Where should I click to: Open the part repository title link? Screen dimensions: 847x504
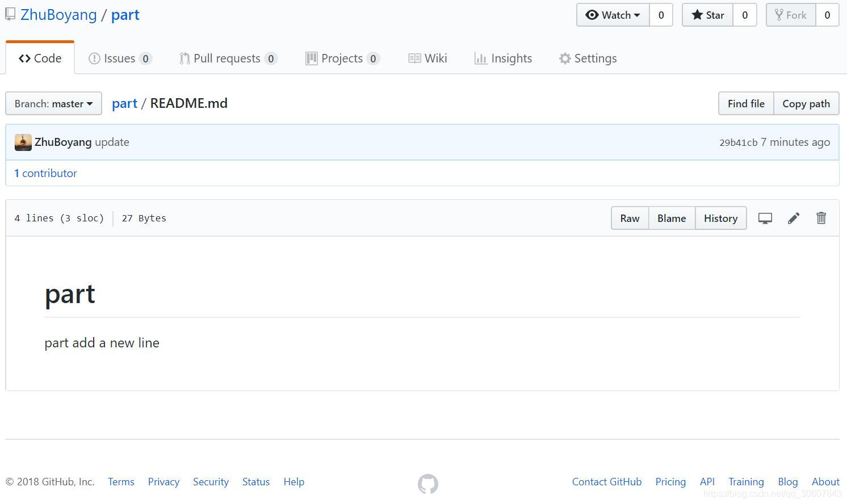[125, 15]
